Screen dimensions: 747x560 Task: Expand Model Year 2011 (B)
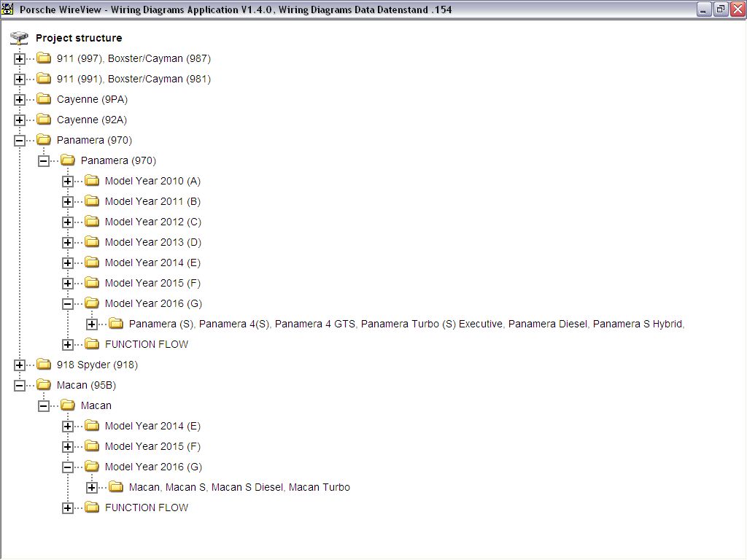tap(68, 203)
